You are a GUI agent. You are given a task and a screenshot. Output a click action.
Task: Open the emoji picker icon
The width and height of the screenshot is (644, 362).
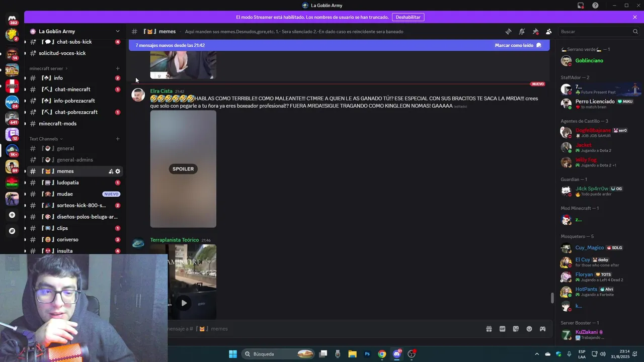pyautogui.click(x=529, y=329)
